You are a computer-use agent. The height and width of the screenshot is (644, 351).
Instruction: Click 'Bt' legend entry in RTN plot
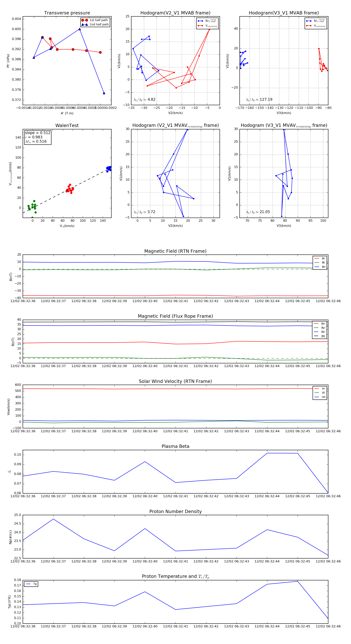[320, 262]
